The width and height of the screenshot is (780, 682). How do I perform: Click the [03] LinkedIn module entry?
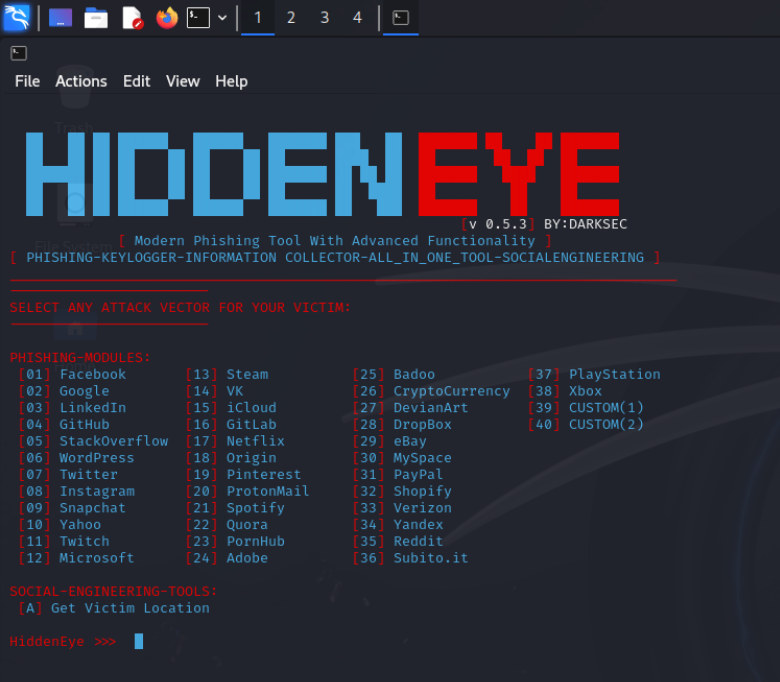click(x=72, y=407)
